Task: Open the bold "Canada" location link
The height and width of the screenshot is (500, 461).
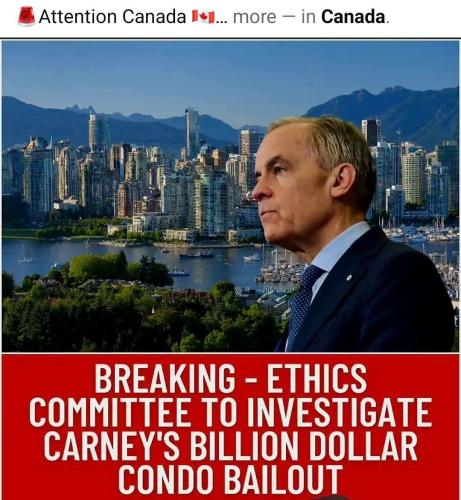Action: click(x=353, y=17)
